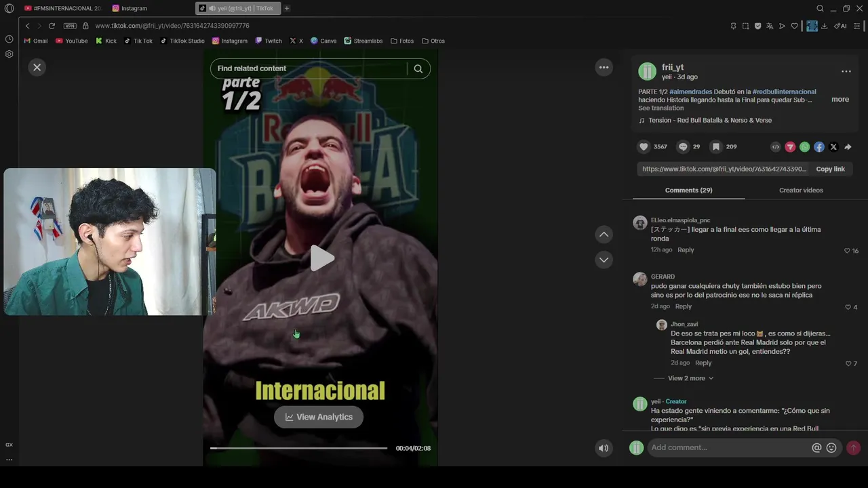Open frii_yt profile avatar
This screenshot has width=868, height=488.
[x=648, y=71]
